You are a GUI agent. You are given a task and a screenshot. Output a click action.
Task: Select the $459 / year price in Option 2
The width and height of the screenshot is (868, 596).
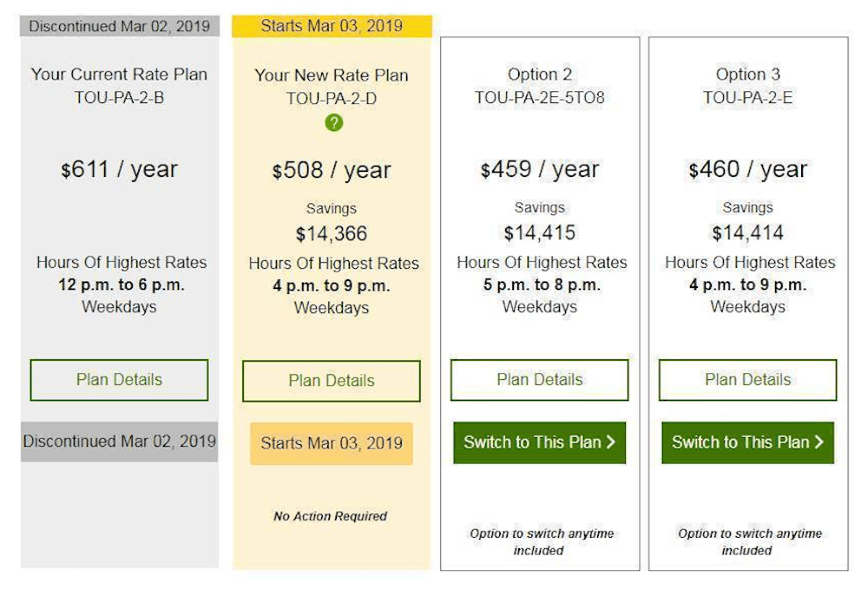540,169
